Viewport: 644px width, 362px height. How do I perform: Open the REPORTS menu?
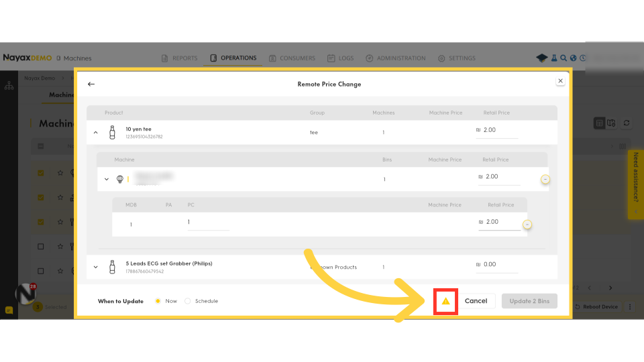point(180,58)
